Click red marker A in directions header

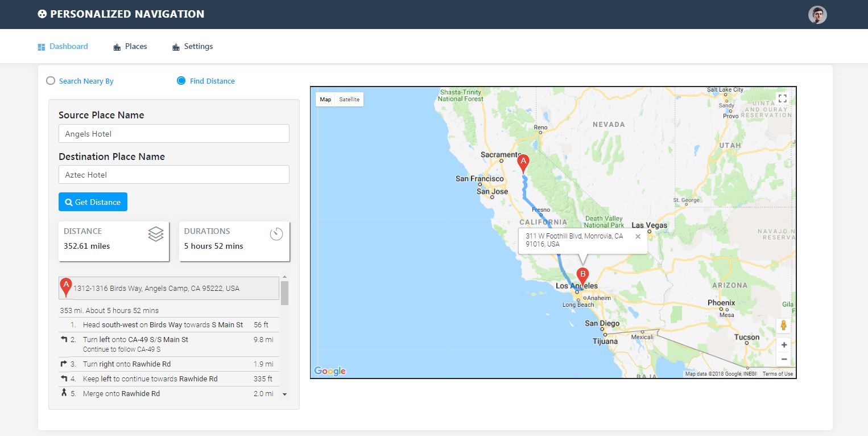[x=66, y=288]
